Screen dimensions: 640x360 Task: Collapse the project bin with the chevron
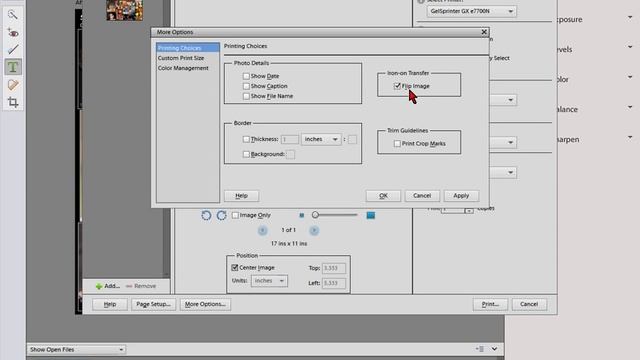pos(494,349)
